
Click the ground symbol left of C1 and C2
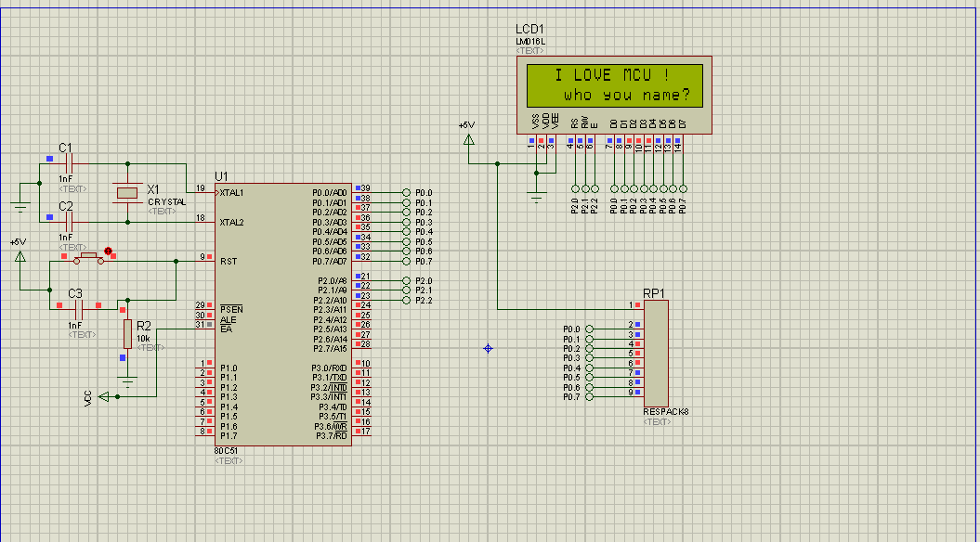(x=20, y=208)
